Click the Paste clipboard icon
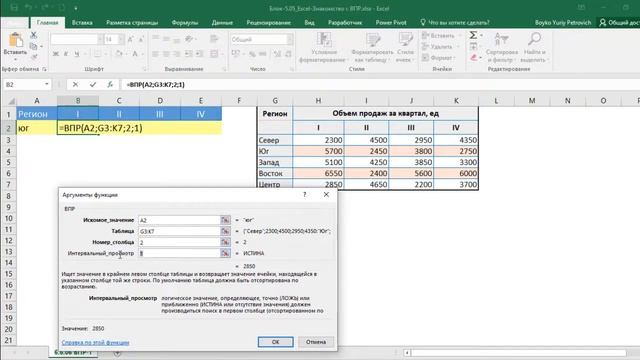This screenshot has width=640, height=360. [x=16, y=40]
